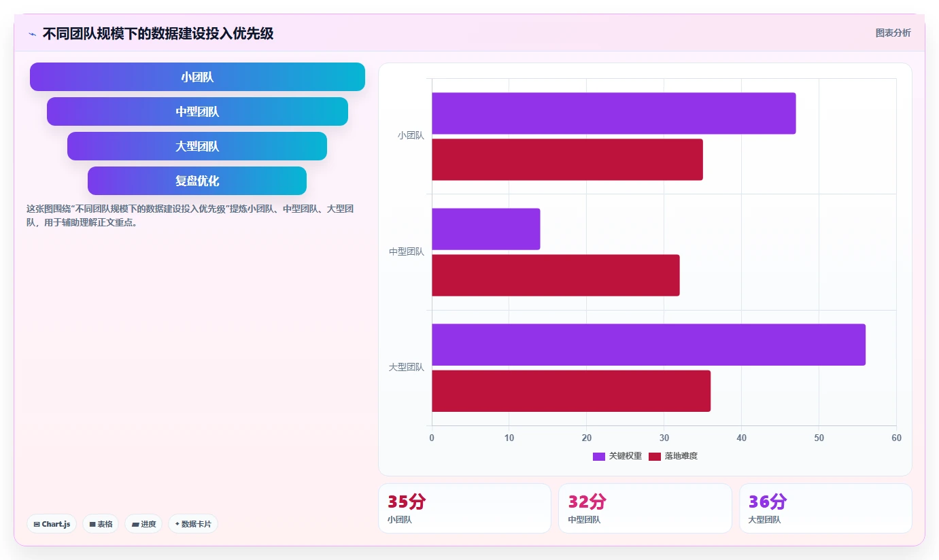Click the x-axis tick value 30
Screen dimensions: 939x560
[x=664, y=438]
